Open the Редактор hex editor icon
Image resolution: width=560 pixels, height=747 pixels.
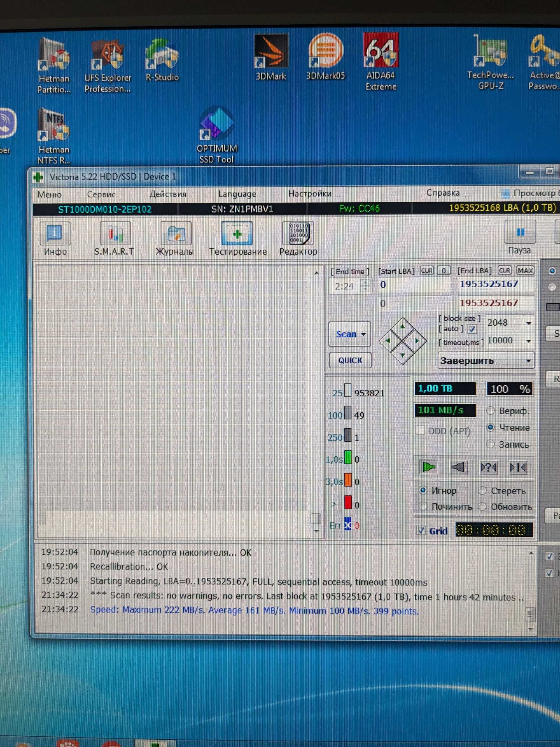coord(298,233)
